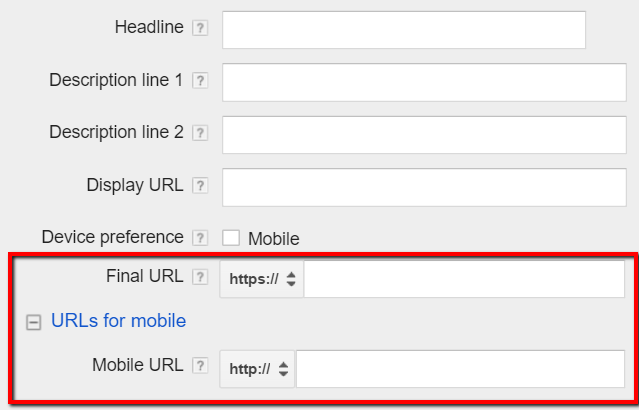Click the Display URL help icon
639x410 pixels.
click(200, 185)
